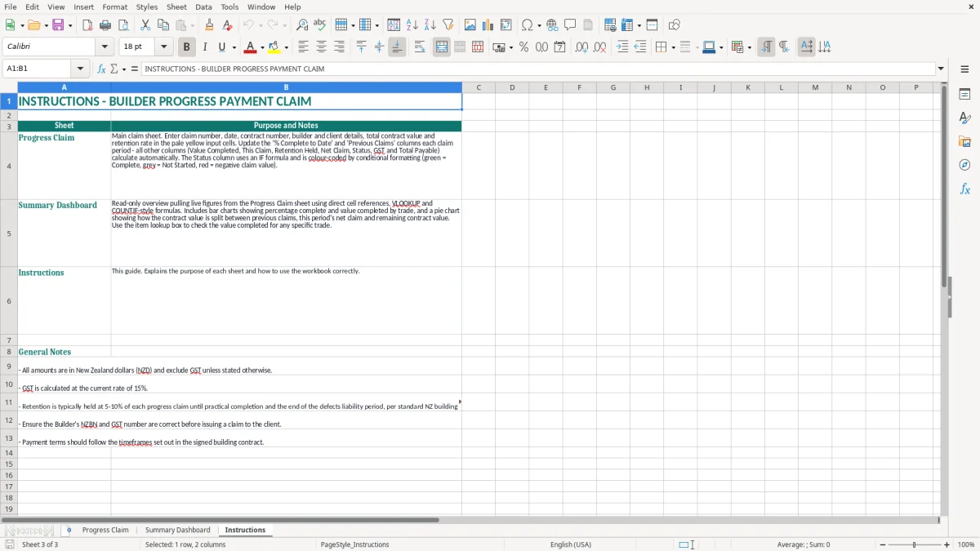Apply the red font color swatch

251,47
